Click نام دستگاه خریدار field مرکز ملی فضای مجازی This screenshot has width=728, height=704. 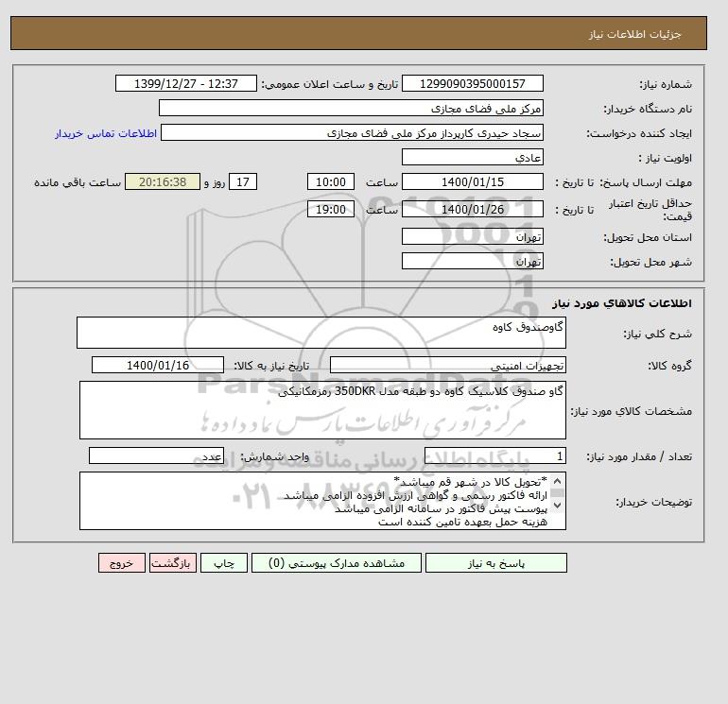point(351,108)
